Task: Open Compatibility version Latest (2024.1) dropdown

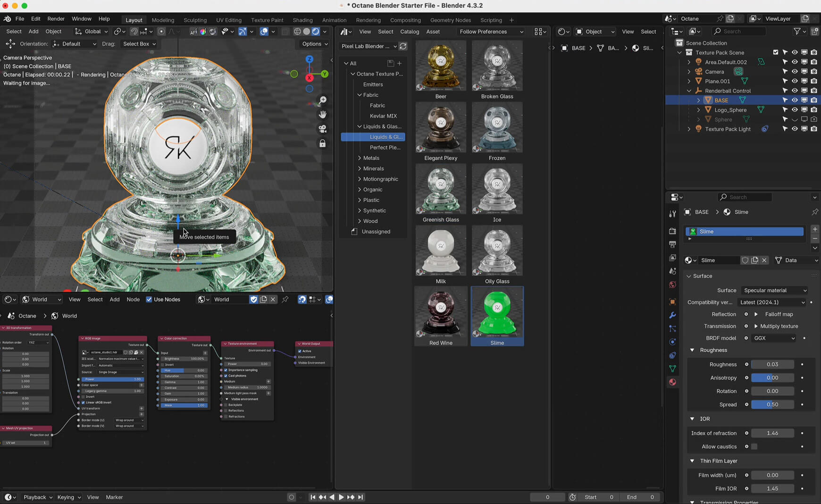Action: pyautogui.click(x=772, y=302)
